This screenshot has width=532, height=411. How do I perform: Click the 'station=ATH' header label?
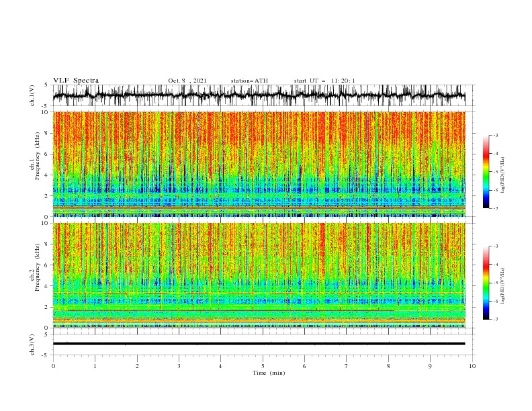coord(249,81)
